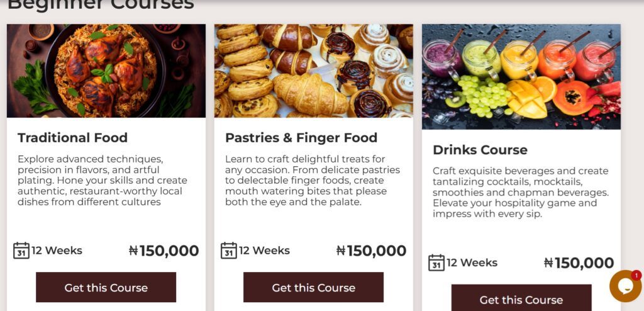Click the calendar icon on Traditional Food card

tap(21, 251)
